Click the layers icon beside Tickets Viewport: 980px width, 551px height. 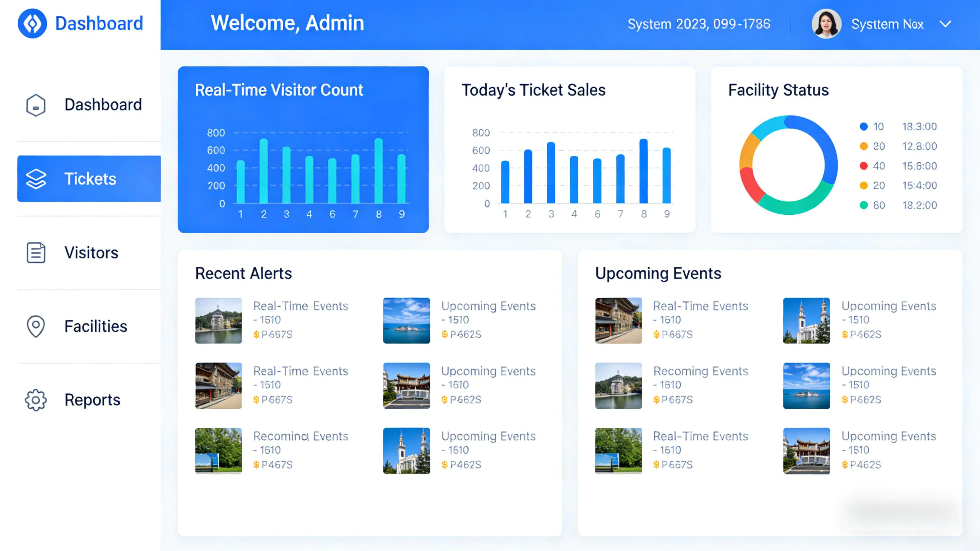click(x=36, y=179)
